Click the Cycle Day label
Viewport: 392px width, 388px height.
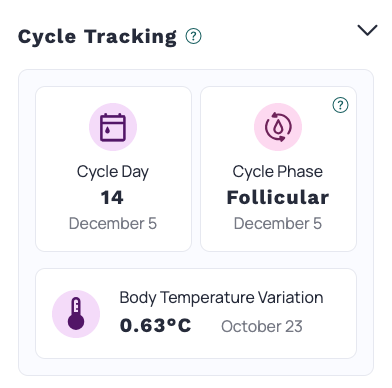pyautogui.click(x=113, y=172)
